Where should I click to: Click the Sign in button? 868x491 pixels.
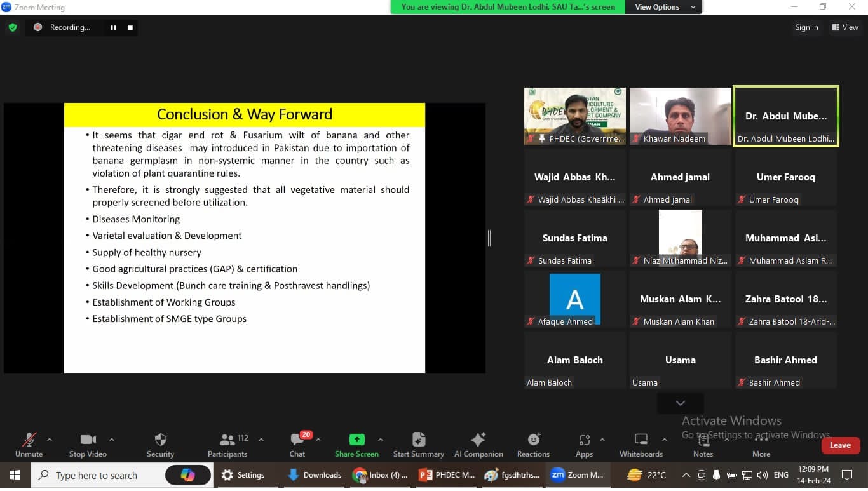806,27
